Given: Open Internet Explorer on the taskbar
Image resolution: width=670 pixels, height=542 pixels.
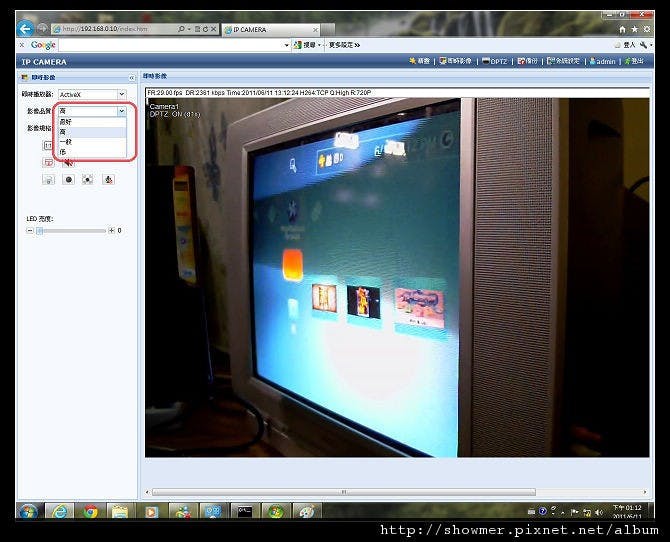Looking at the screenshot, I should 59,511.
